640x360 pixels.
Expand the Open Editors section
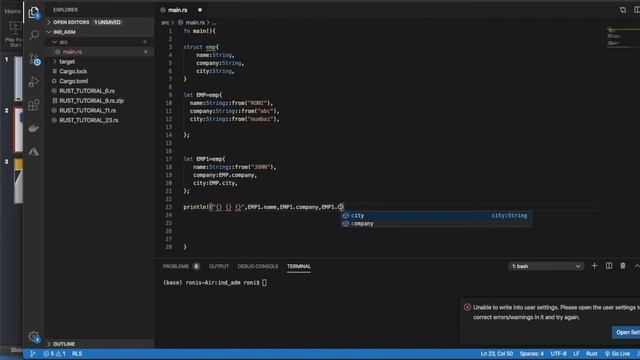coord(71,22)
